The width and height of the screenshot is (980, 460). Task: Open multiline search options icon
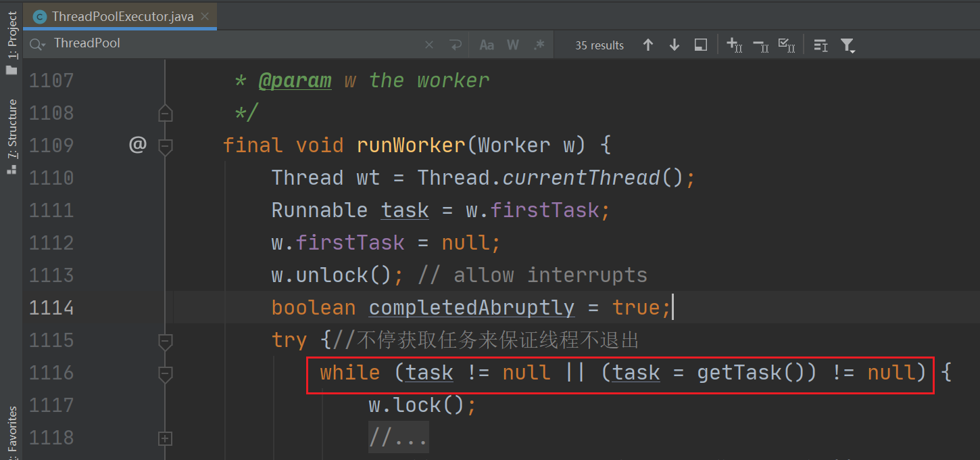[x=820, y=45]
